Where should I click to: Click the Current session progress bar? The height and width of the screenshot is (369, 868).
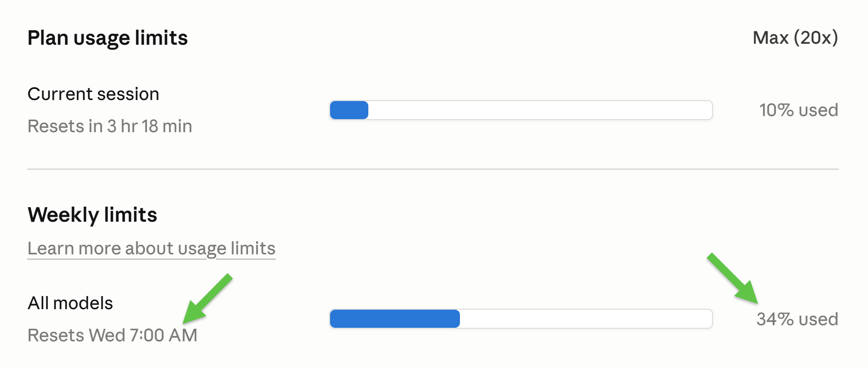tap(521, 110)
